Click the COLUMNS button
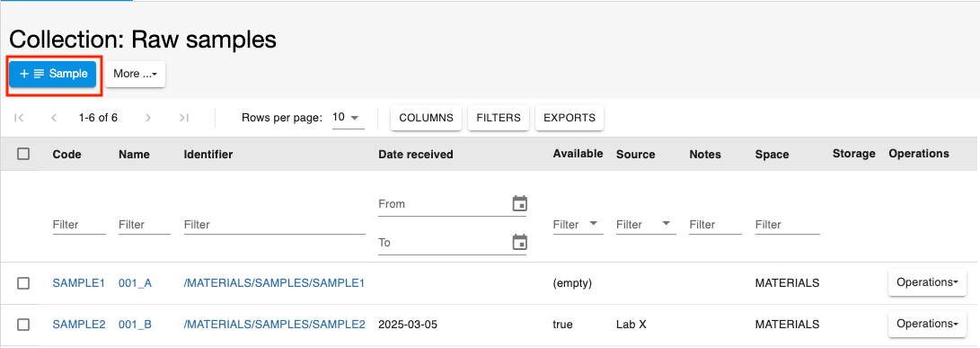Viewport: 980px width, 348px height. click(427, 118)
